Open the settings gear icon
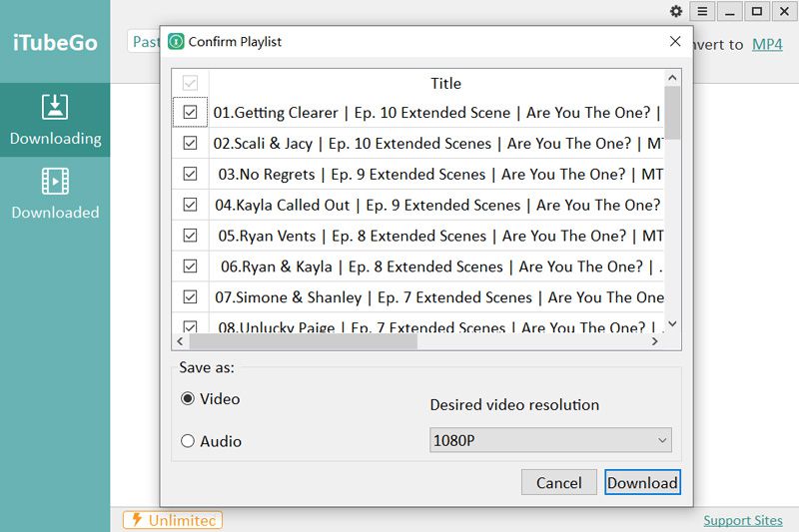The height and width of the screenshot is (532, 799). coord(676,11)
